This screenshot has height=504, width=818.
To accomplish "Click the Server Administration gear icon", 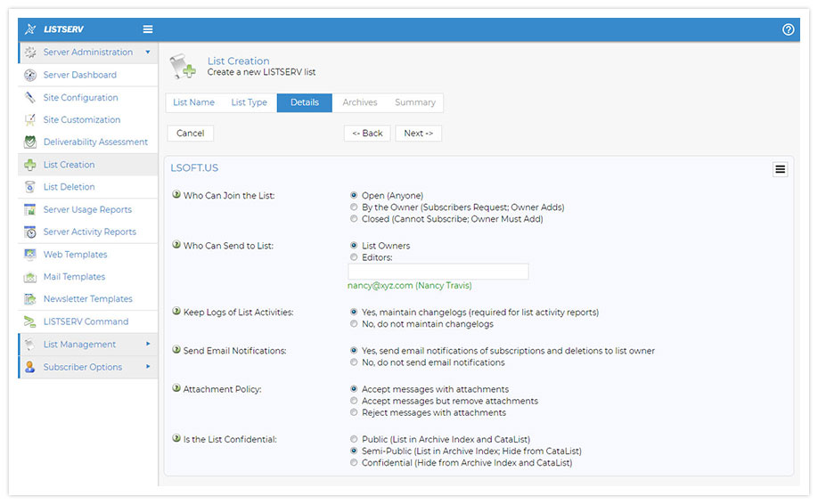I will click(30, 53).
